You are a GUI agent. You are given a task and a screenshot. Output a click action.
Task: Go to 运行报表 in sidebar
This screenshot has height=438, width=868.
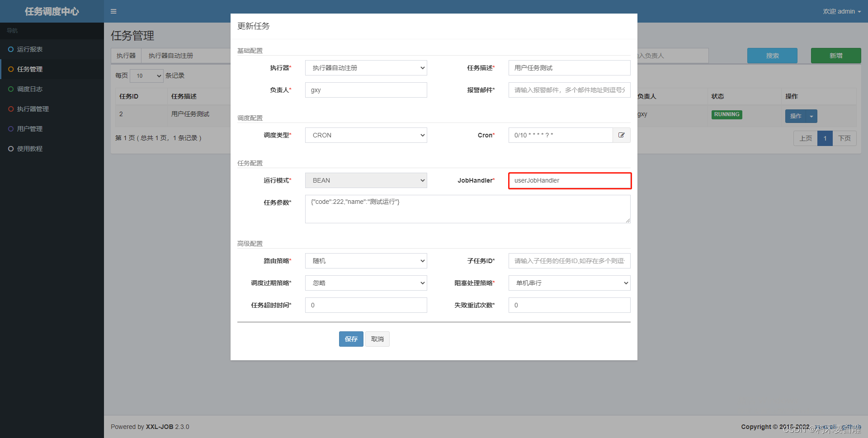[x=52, y=49]
